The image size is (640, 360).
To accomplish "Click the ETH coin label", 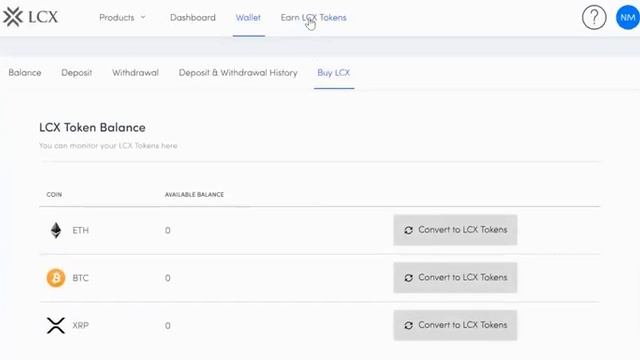I will click(80, 231).
